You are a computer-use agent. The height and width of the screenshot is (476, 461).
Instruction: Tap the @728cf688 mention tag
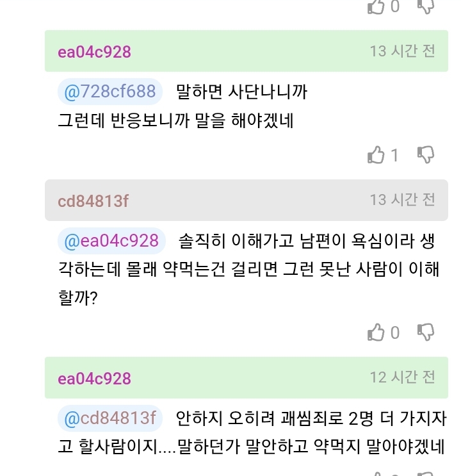pos(110,92)
